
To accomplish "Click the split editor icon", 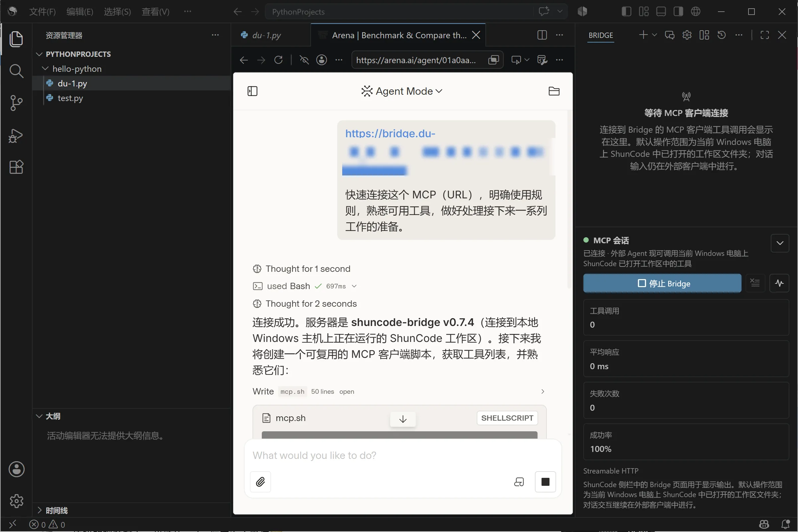I will point(542,35).
